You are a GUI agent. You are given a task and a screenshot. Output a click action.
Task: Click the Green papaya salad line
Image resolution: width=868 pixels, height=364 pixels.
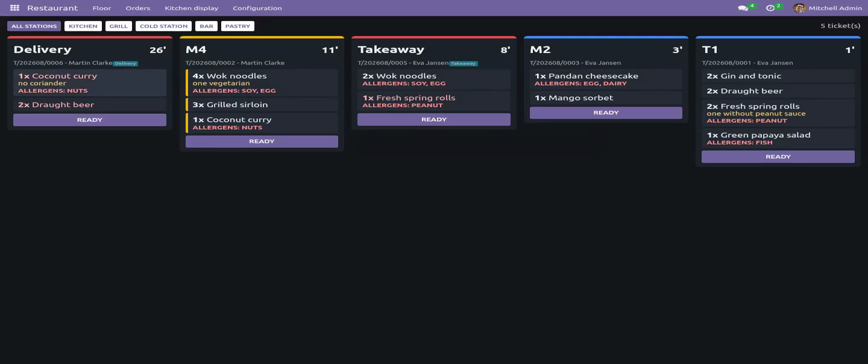[x=778, y=138]
